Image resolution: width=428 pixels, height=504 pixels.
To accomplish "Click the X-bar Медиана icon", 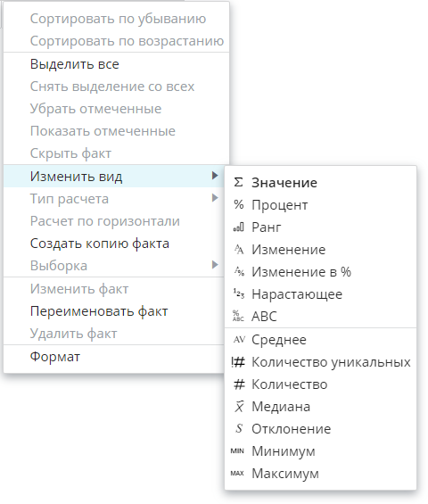I will [239, 407].
